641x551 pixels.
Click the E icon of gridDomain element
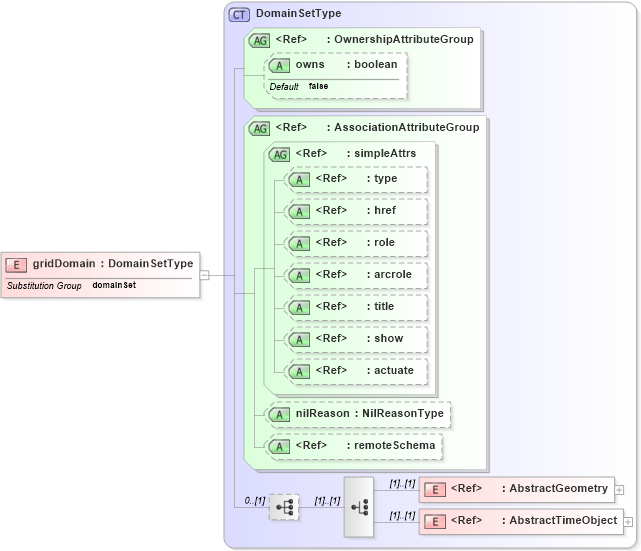tap(16, 265)
